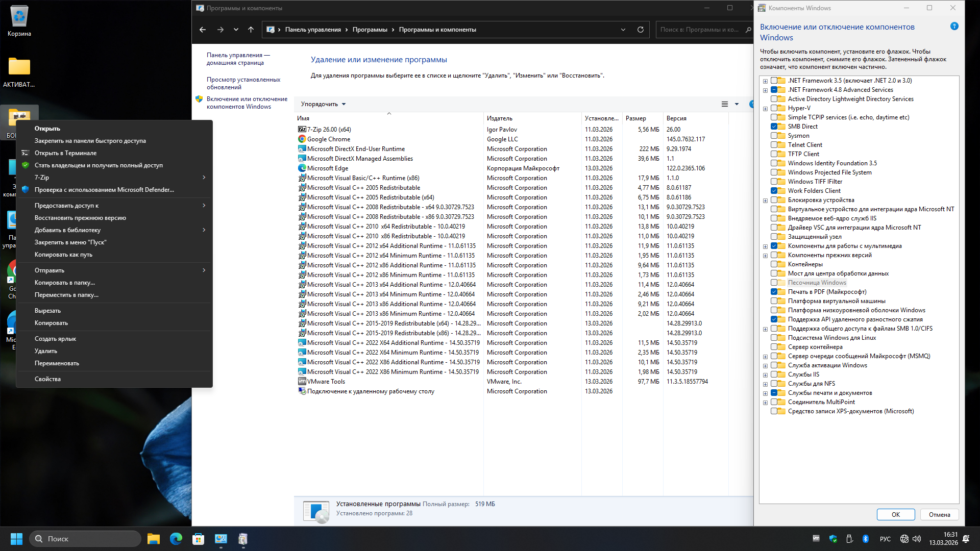Viewport: 980px width, 551px height.
Task: Choose Свойства in the context menu
Action: pyautogui.click(x=47, y=379)
